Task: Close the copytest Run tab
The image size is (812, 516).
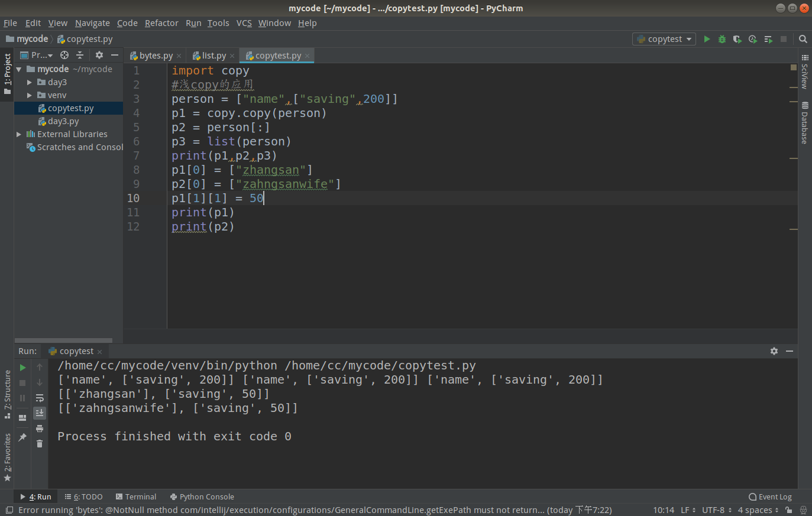Action: coord(100,352)
